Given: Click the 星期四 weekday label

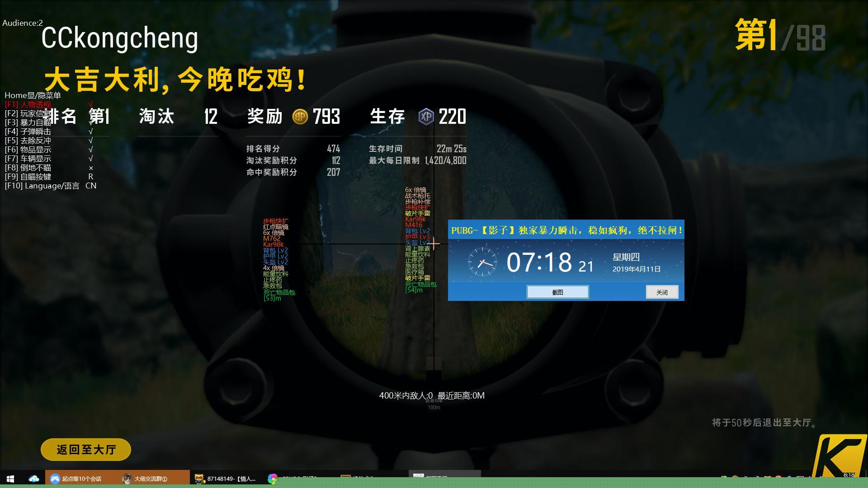Looking at the screenshot, I should (626, 257).
